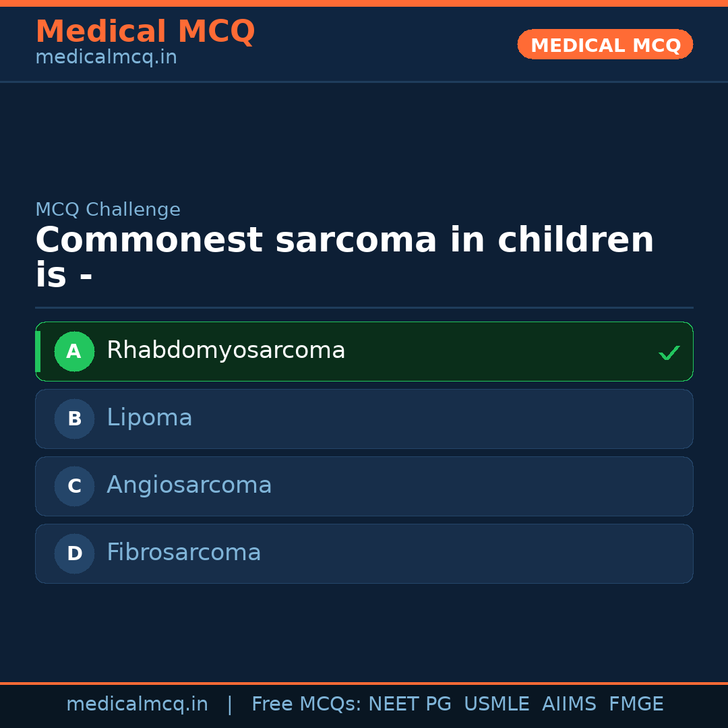This screenshot has height=728, width=728.
Task: Click the large orange Medical MCQ title
Action: click(x=145, y=32)
